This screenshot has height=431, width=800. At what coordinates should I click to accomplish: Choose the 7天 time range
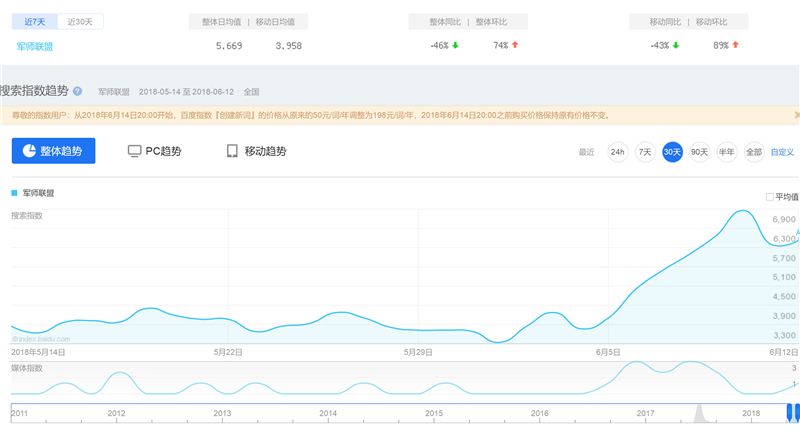pyautogui.click(x=645, y=152)
